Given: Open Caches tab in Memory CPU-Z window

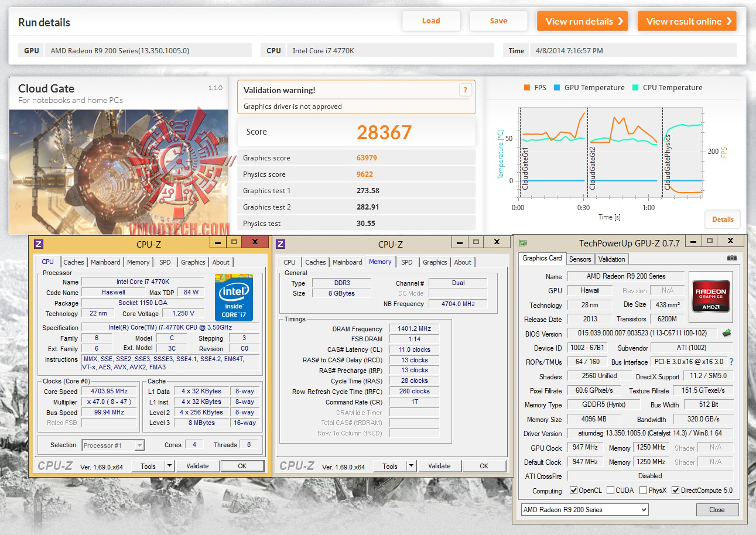Looking at the screenshot, I should (x=316, y=262).
